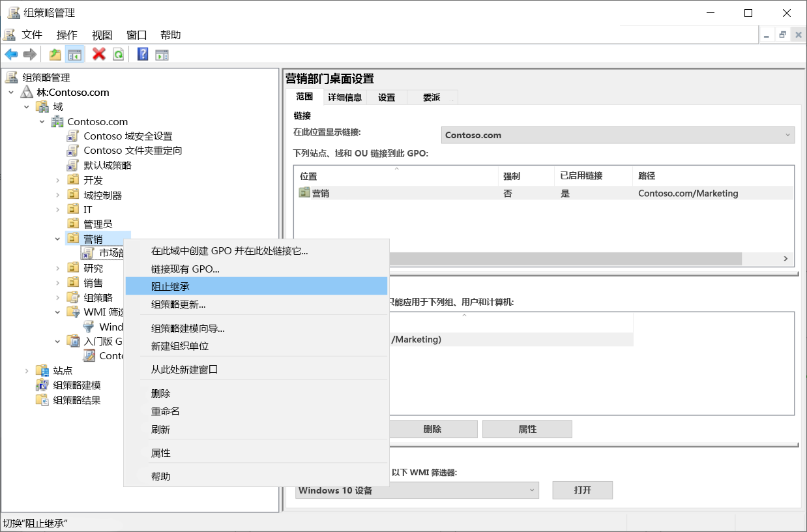This screenshot has height=532, width=807.
Task: Open the 操作 menu
Action: [66, 34]
